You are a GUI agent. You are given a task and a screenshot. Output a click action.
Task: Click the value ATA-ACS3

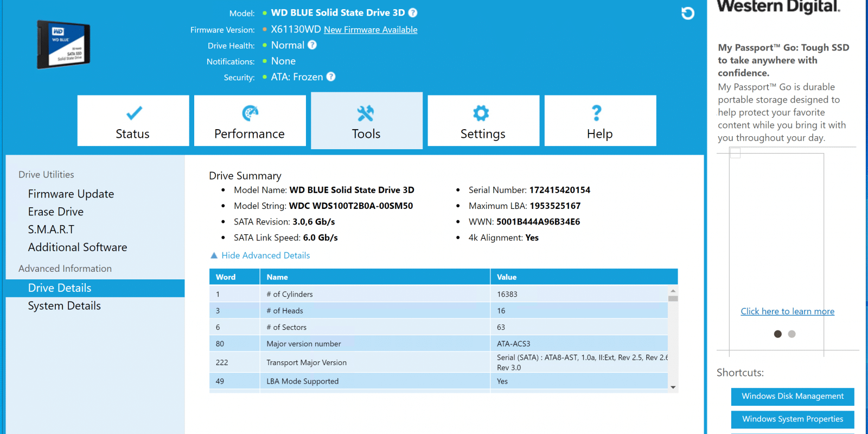[x=514, y=343]
